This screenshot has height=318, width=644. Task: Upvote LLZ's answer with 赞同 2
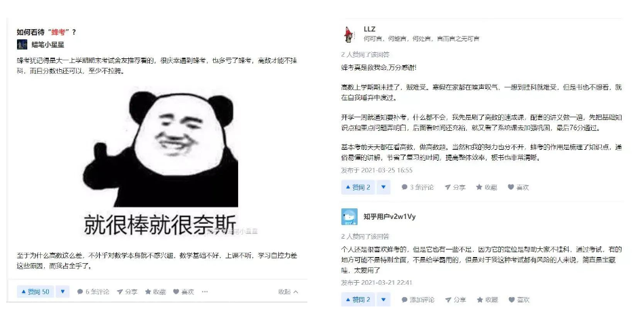[358, 187]
